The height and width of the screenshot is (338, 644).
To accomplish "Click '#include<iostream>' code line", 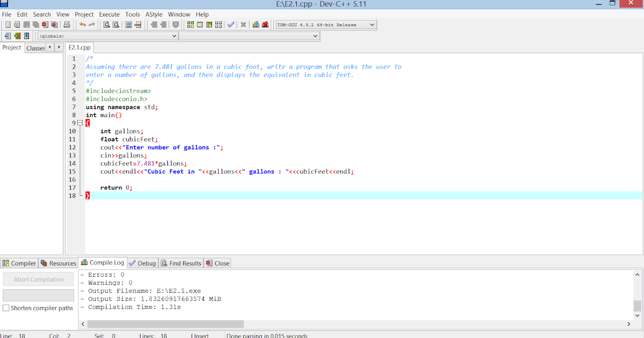I will pyautogui.click(x=118, y=91).
